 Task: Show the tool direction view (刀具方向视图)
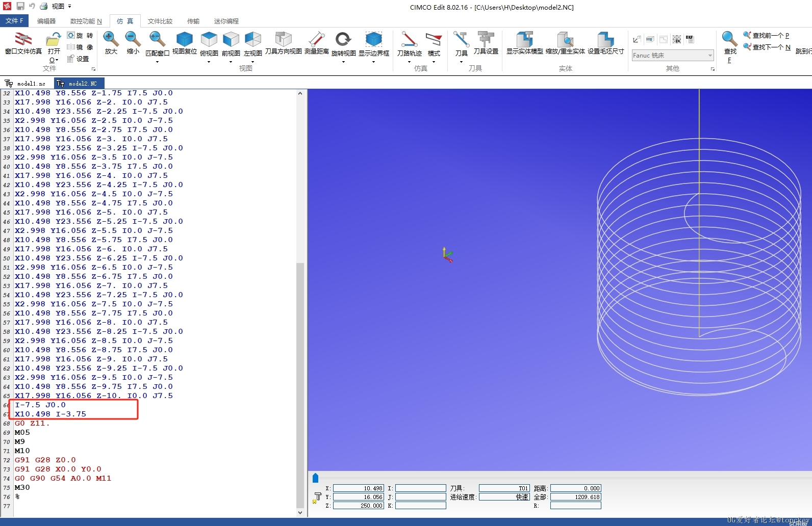point(283,43)
